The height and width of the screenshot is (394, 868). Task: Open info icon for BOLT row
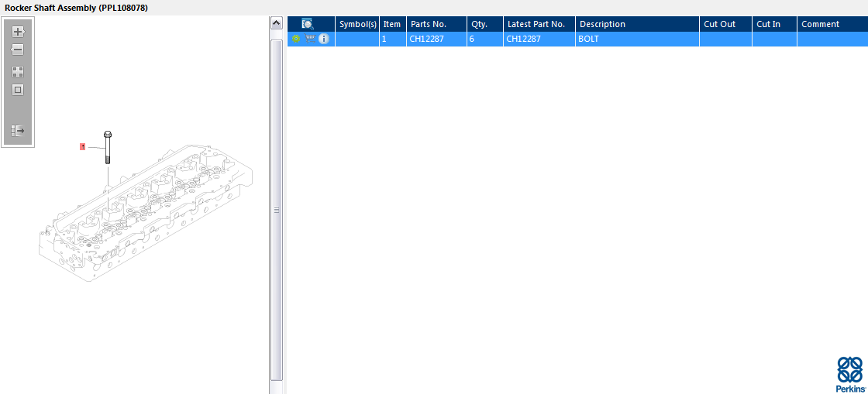[324, 39]
